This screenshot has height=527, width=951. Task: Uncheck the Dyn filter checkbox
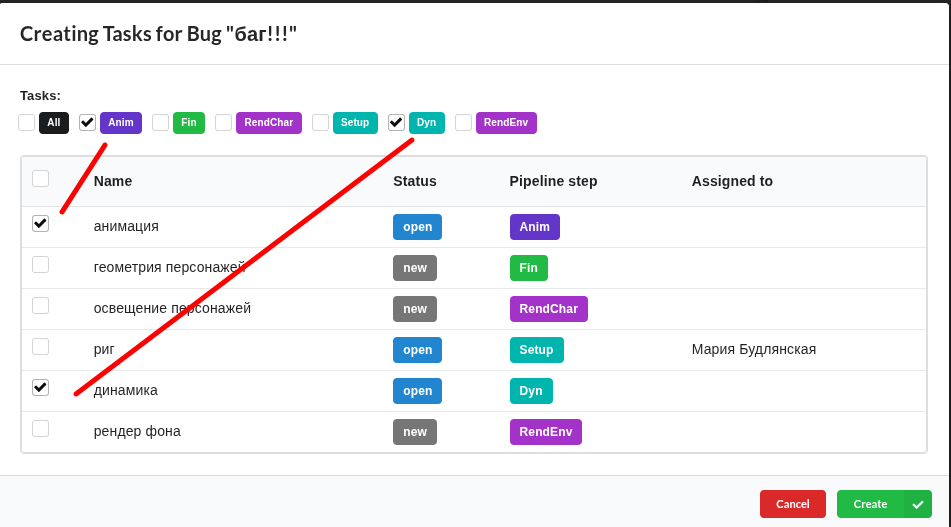click(397, 122)
